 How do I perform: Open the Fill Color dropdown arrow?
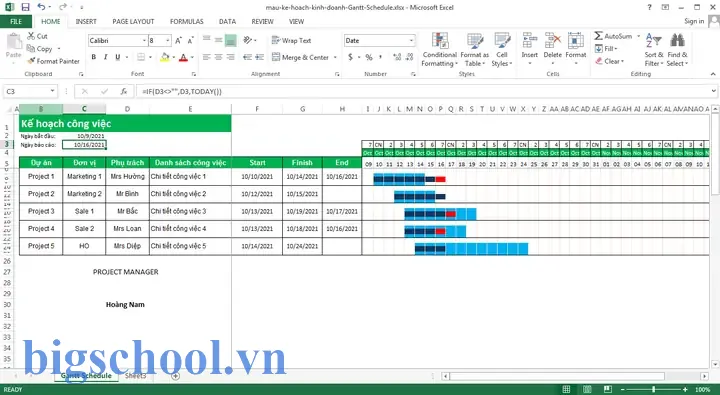pos(174,57)
